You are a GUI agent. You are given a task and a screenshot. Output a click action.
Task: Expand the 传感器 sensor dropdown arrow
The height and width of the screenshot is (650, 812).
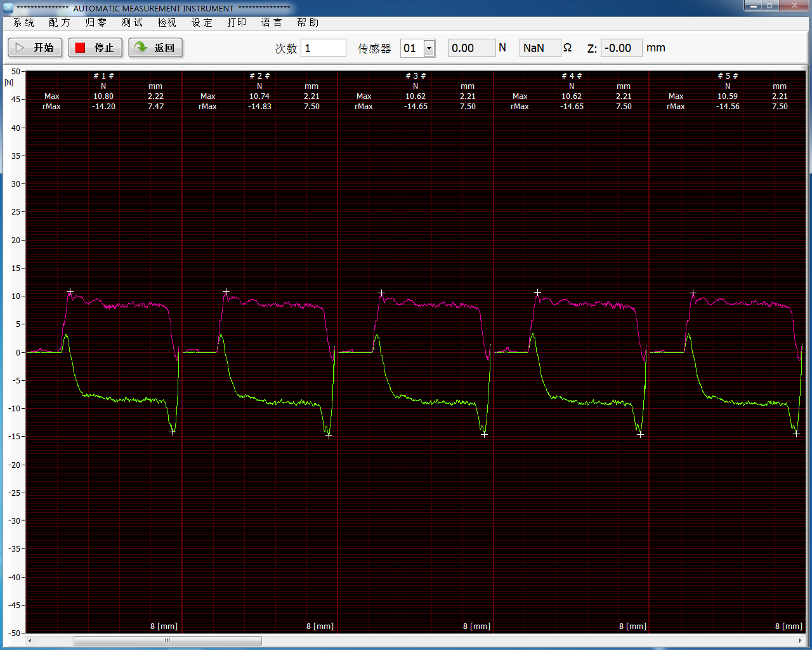click(429, 48)
